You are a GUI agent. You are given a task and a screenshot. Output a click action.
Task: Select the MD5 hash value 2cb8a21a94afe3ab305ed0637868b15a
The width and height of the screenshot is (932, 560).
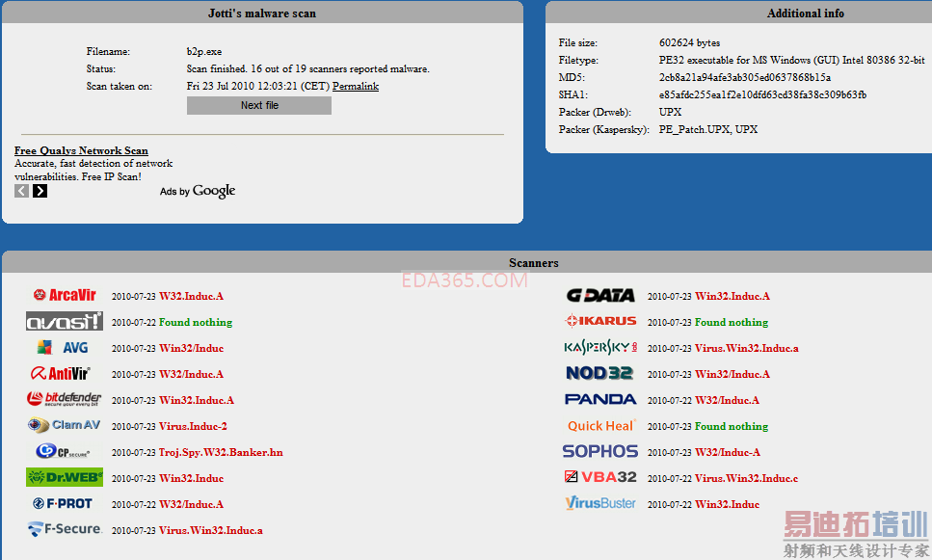click(745, 77)
